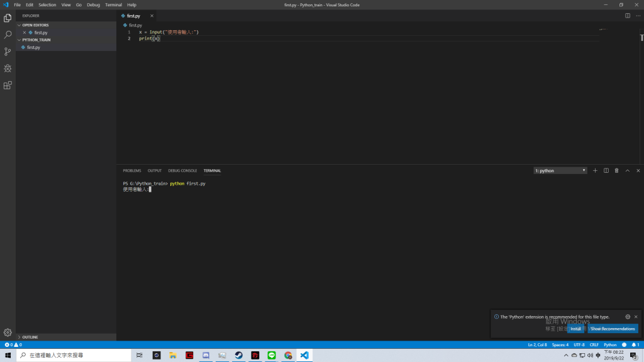The image size is (644, 362).
Task: Toggle the IME language indicator in tray
Action: (x=598, y=356)
